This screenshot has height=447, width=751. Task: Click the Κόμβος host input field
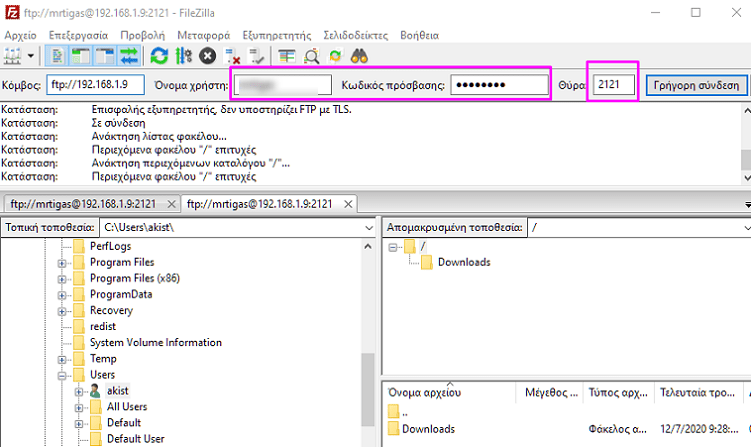pyautogui.click(x=95, y=85)
